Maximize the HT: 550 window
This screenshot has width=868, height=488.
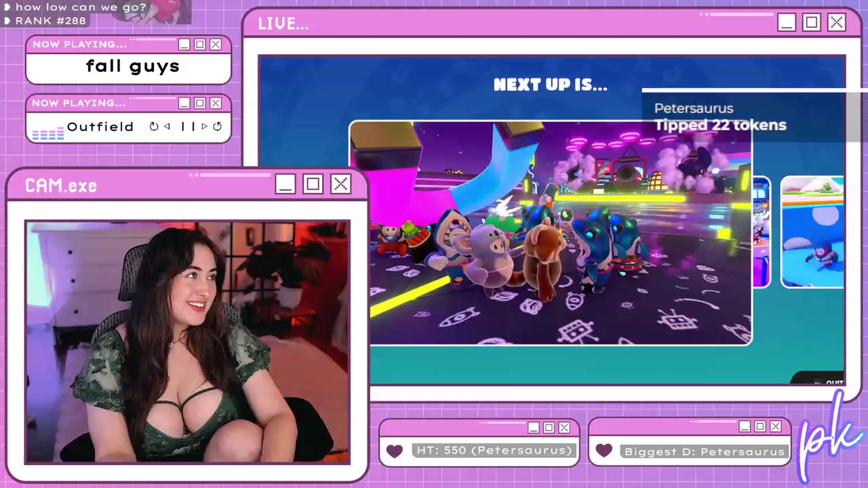(549, 427)
